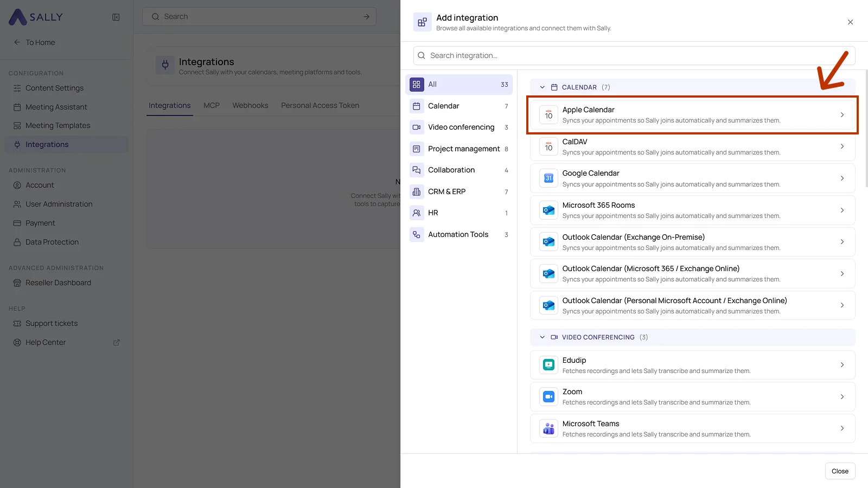
Task: Filter by Automation Tools category
Action: pos(459,234)
